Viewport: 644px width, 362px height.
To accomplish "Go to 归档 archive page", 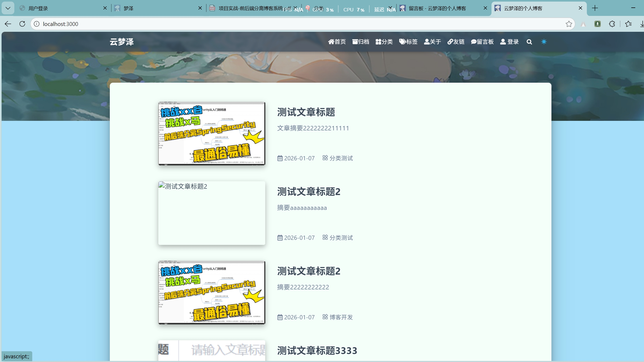I will coord(360,42).
